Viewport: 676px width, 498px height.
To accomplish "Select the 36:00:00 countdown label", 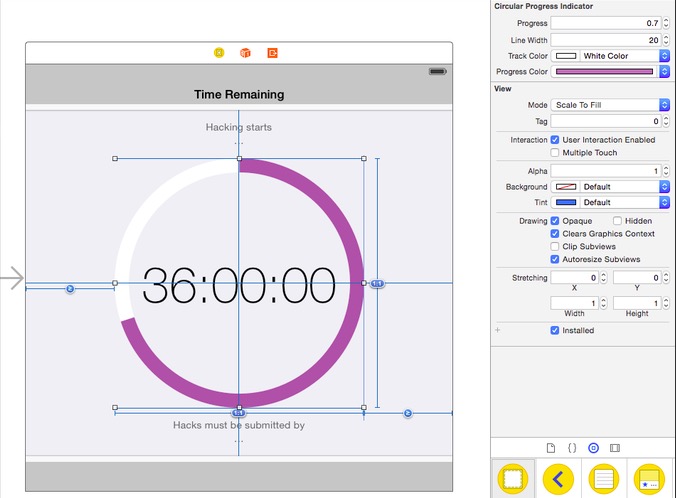I will coord(238,285).
